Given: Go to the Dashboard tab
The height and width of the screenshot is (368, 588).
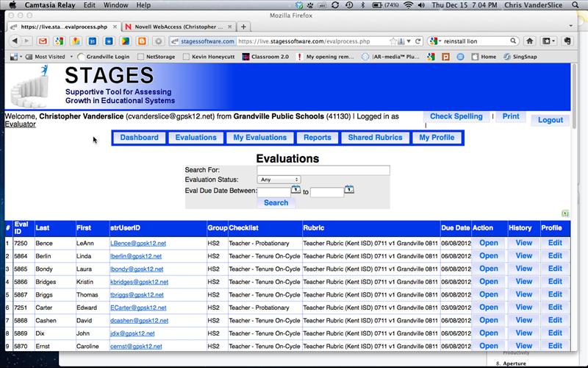Looking at the screenshot, I should [x=139, y=138].
